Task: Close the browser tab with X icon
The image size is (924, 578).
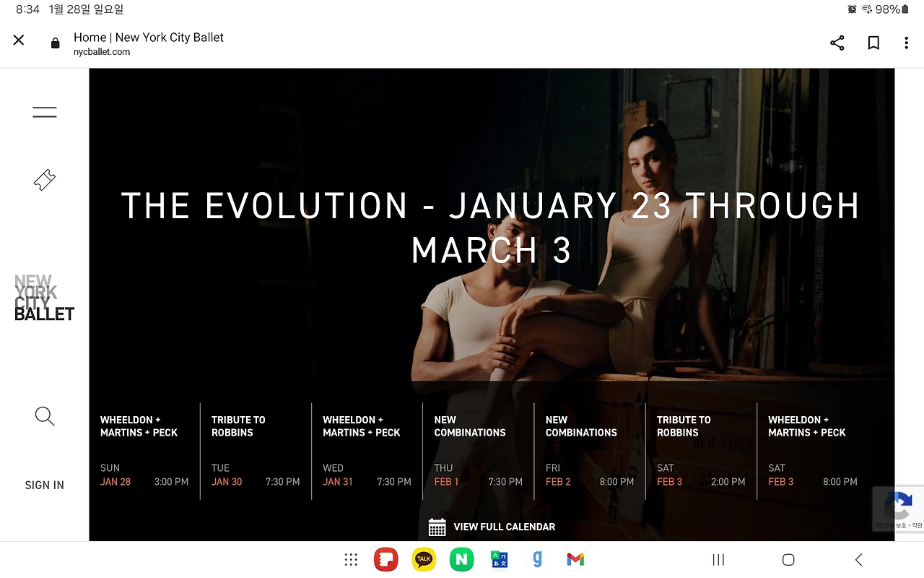Action: point(19,40)
